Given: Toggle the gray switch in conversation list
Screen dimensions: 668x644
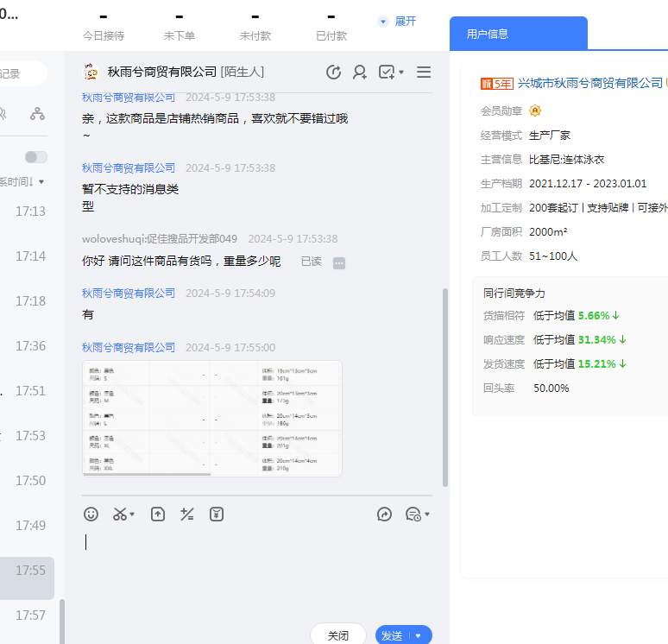Looking at the screenshot, I should [36, 157].
